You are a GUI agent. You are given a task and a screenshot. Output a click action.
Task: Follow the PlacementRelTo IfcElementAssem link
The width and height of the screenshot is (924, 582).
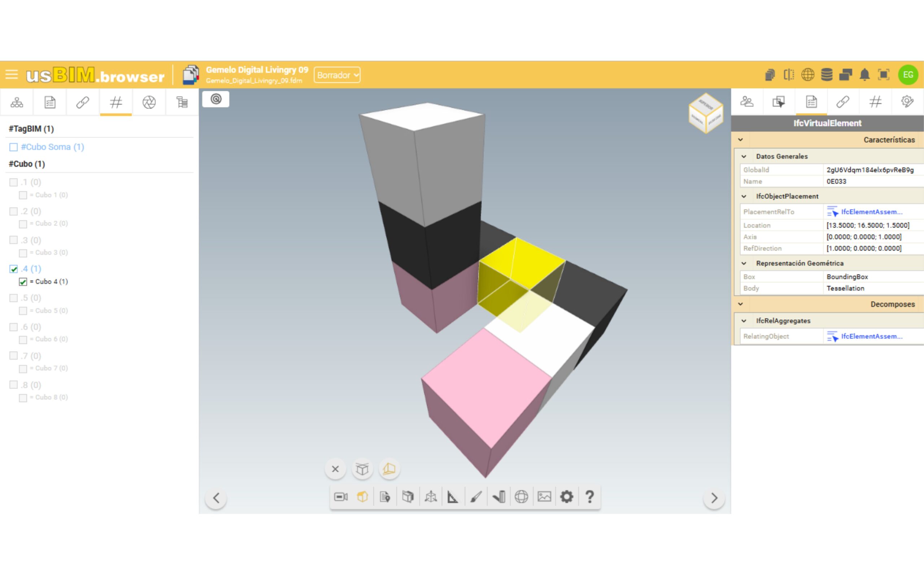(871, 212)
